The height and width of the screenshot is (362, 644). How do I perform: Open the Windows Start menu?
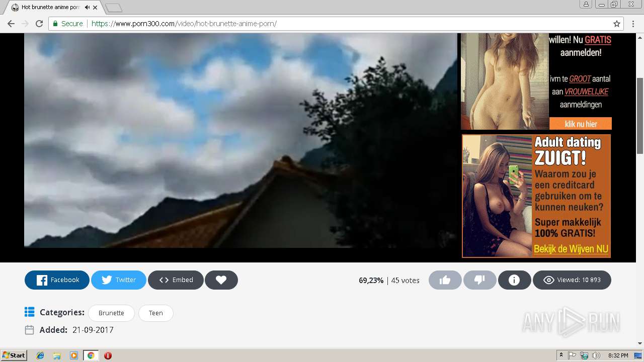click(14, 355)
